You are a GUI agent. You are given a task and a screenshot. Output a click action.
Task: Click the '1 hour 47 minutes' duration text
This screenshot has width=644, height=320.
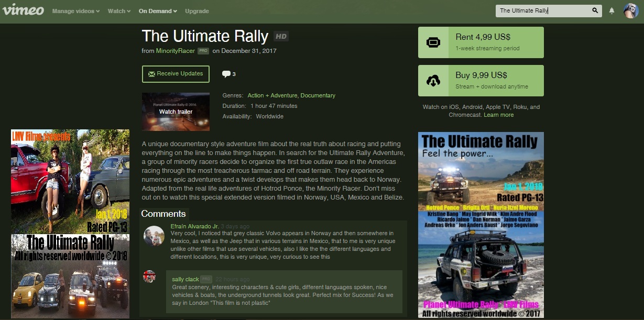pos(272,106)
